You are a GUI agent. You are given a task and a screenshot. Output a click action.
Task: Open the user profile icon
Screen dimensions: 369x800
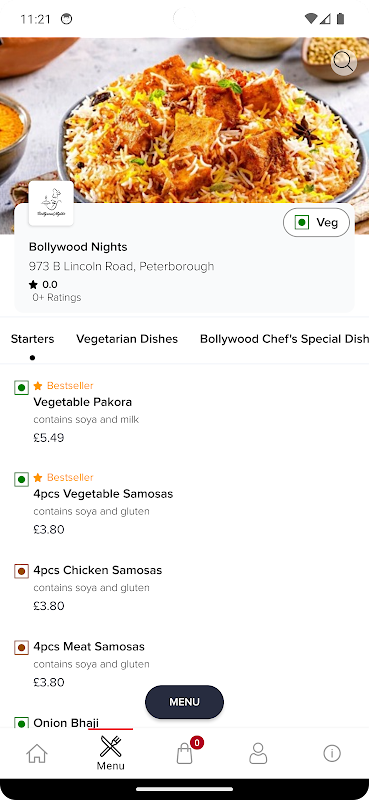coord(258,754)
